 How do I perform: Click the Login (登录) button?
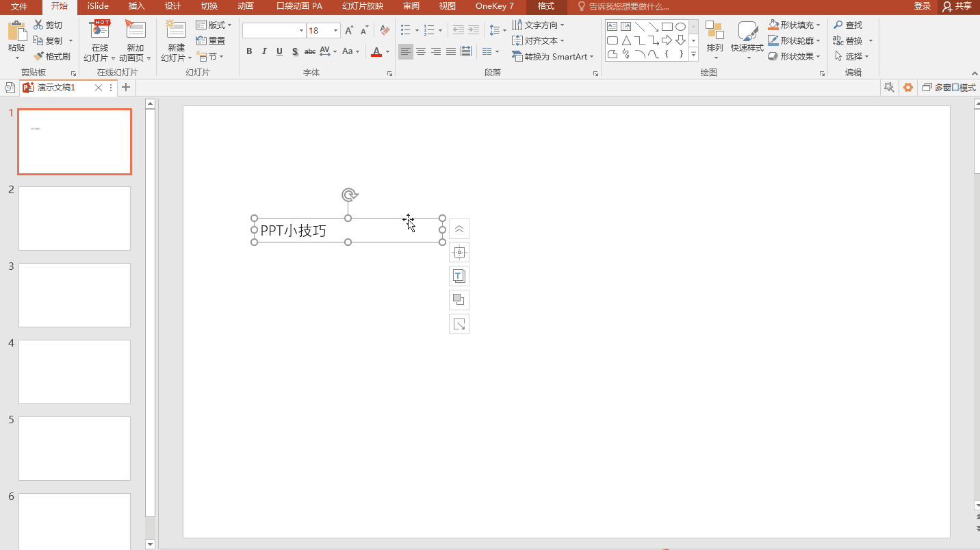(923, 6)
